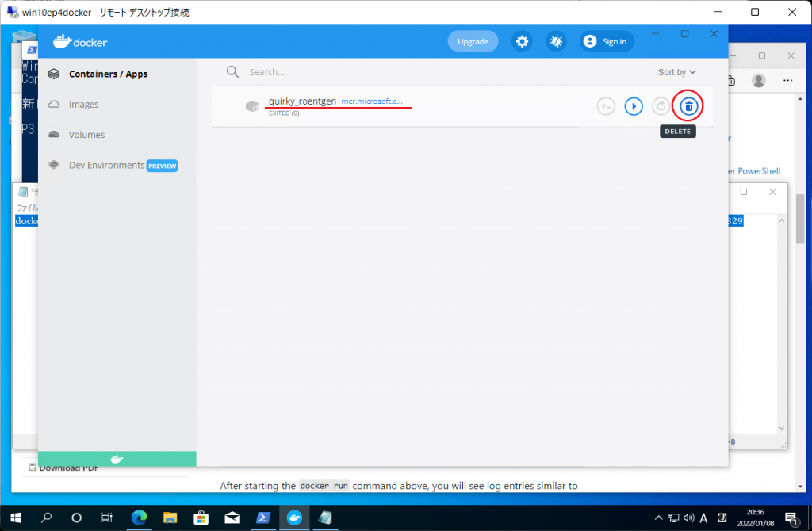Start the quirky_roentgen container

pos(634,106)
